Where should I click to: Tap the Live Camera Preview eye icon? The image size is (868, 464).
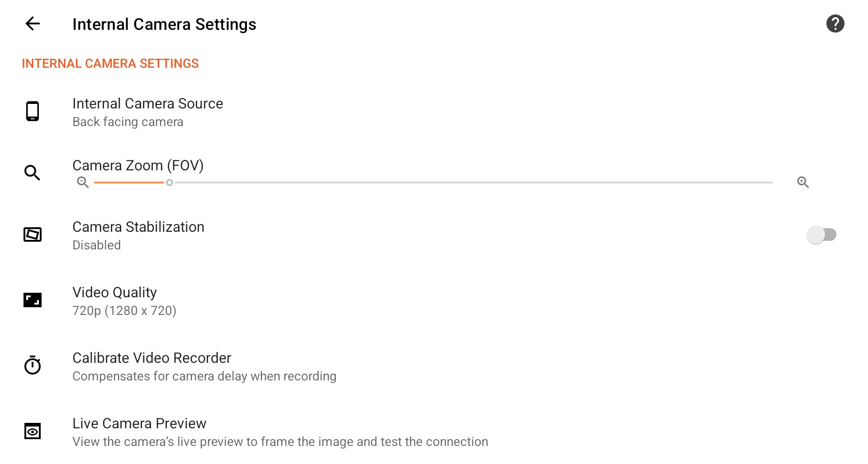point(33,431)
